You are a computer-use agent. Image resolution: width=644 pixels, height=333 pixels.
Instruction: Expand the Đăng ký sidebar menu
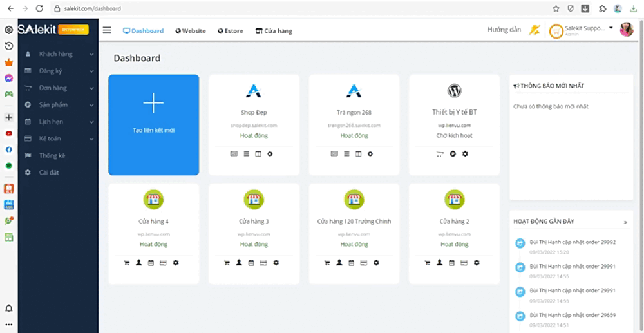click(59, 71)
